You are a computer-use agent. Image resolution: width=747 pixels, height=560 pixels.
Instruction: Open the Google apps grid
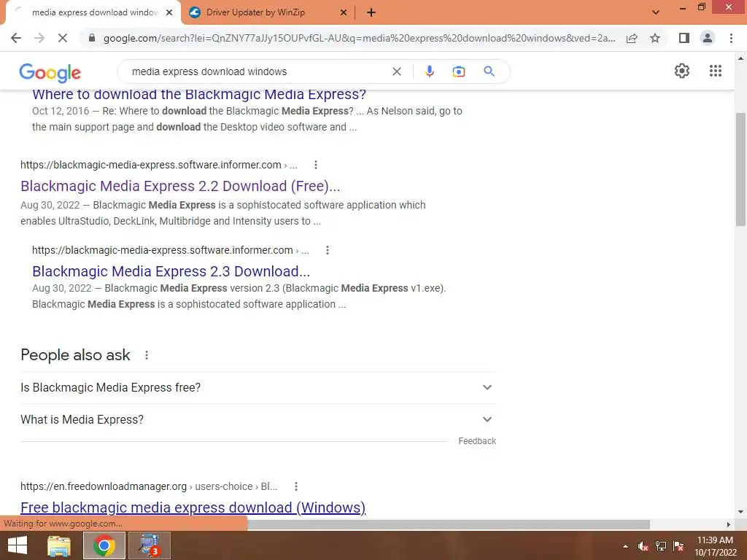point(716,71)
